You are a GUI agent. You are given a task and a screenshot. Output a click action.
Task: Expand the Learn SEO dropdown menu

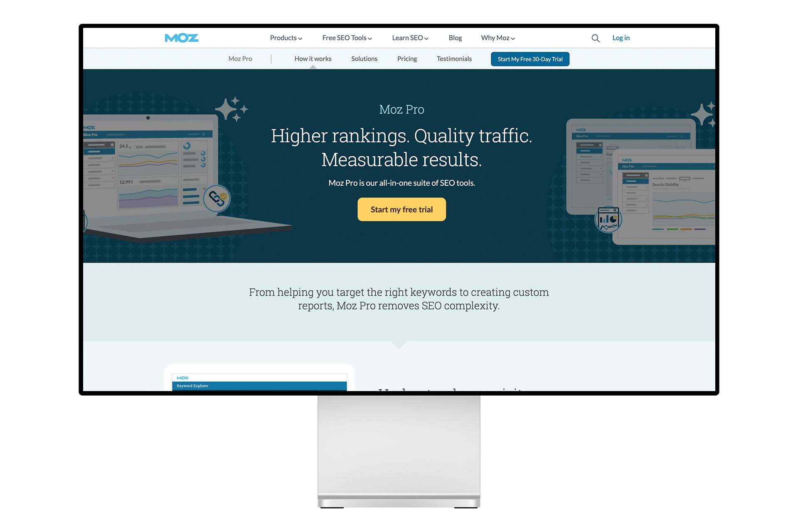(x=409, y=37)
